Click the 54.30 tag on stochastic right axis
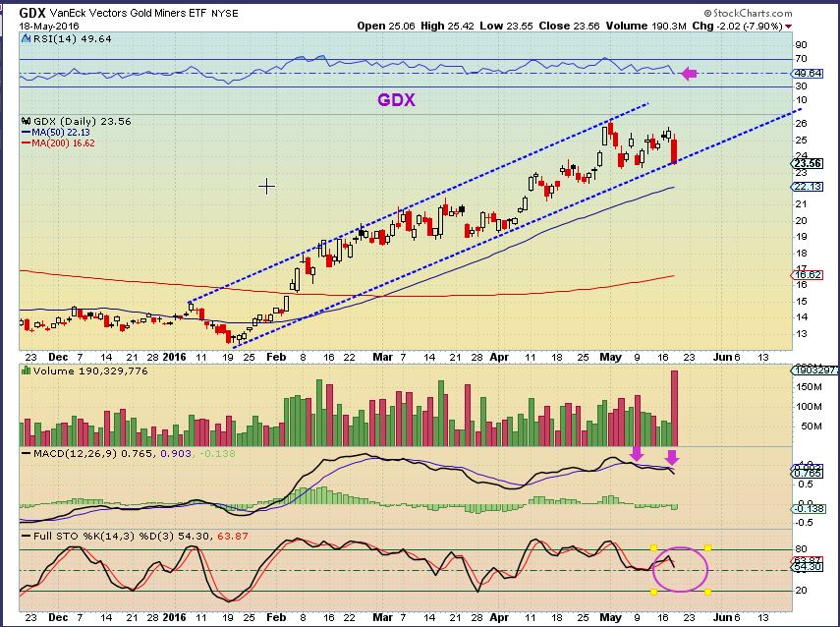 coord(808,566)
